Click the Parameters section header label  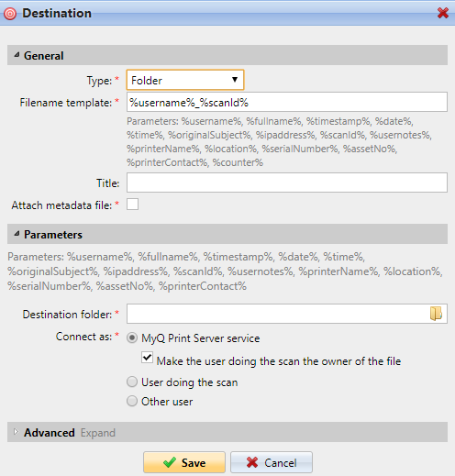(x=53, y=235)
